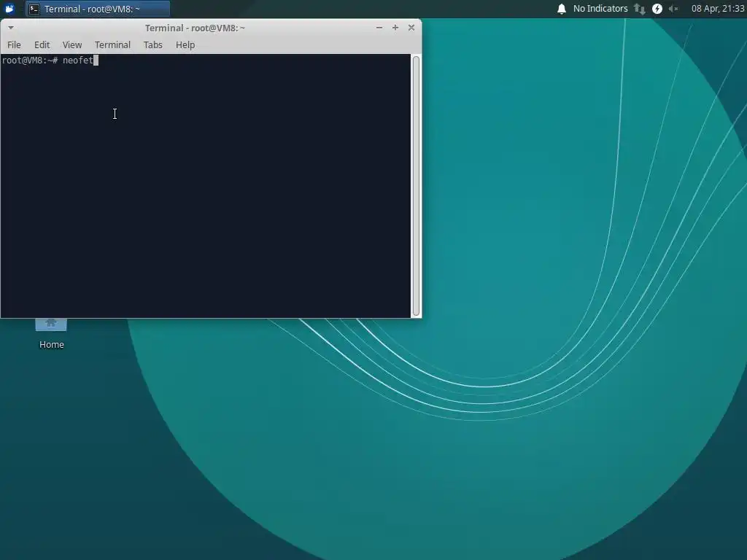This screenshot has width=747, height=560.
Task: Close the terminal window
Action: tap(411, 28)
